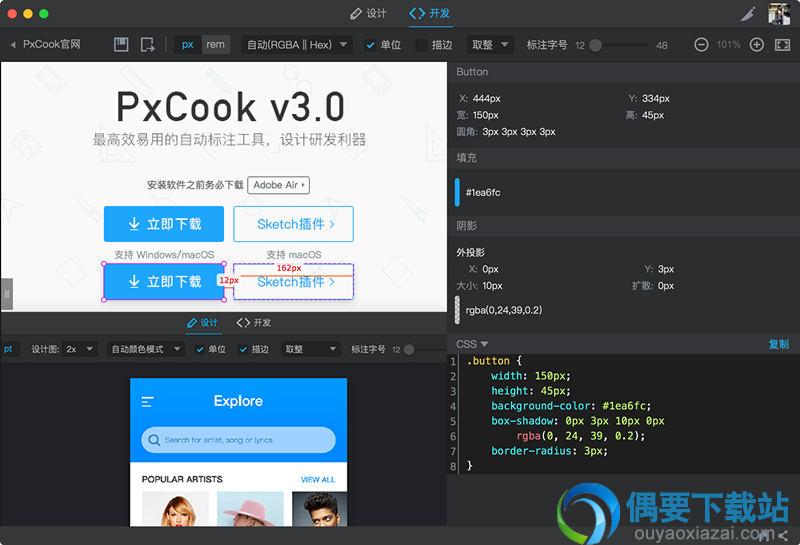This screenshot has width=800, height=545.
Task: Click the upper Sketch插件 button
Action: click(x=293, y=224)
